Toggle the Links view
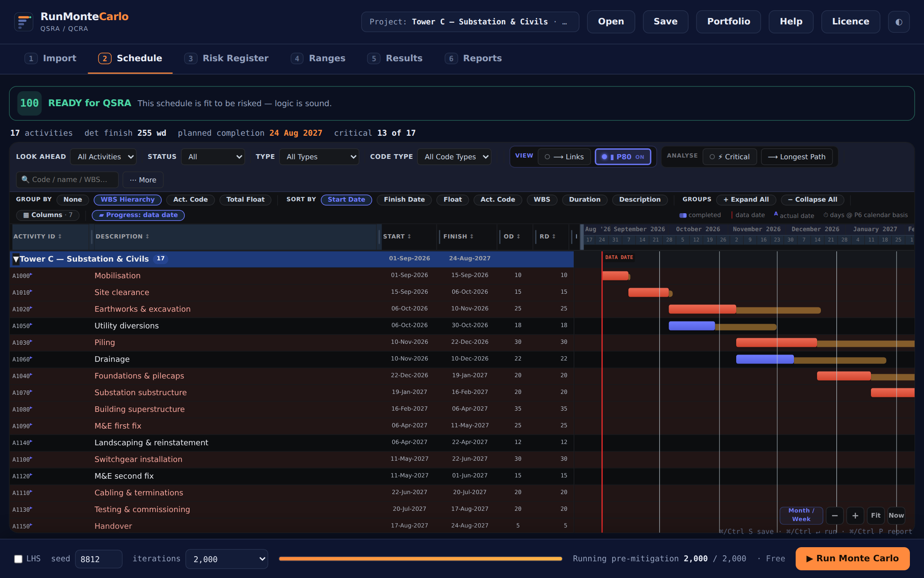The height and width of the screenshot is (578, 924). [x=564, y=157]
